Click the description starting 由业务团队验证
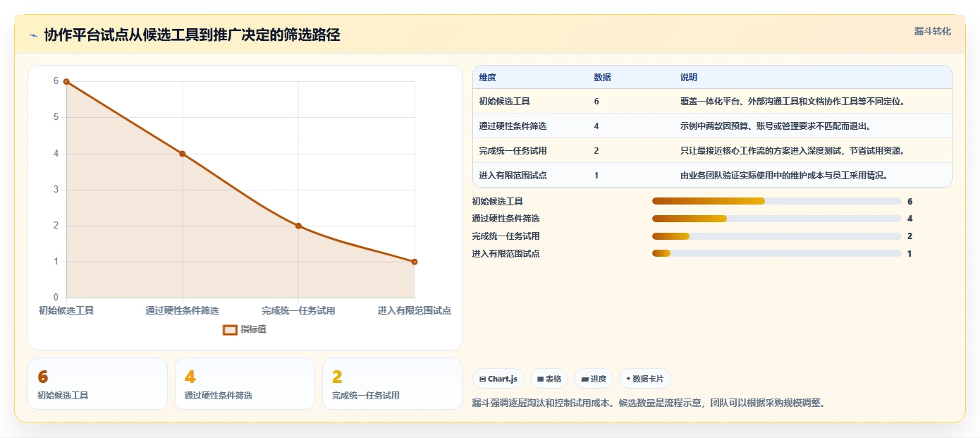This screenshot has width=980, height=438. (784, 176)
